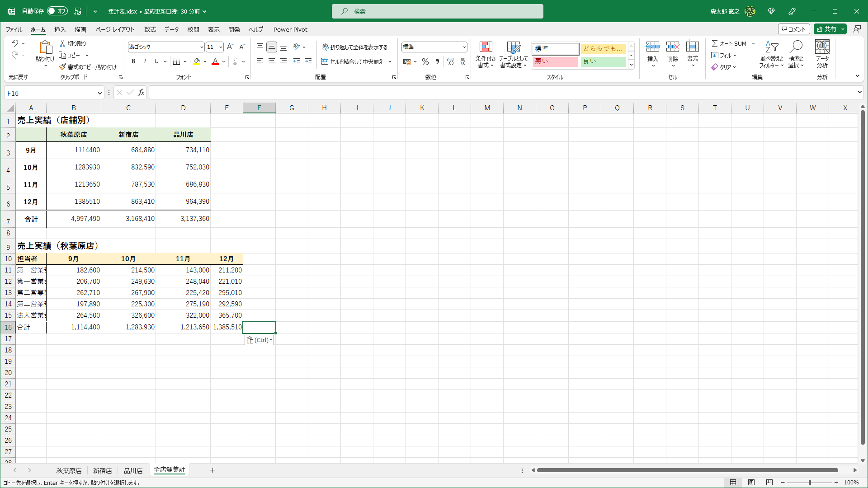Click the コメント button
This screenshot has height=488, width=868.
[x=793, y=29]
